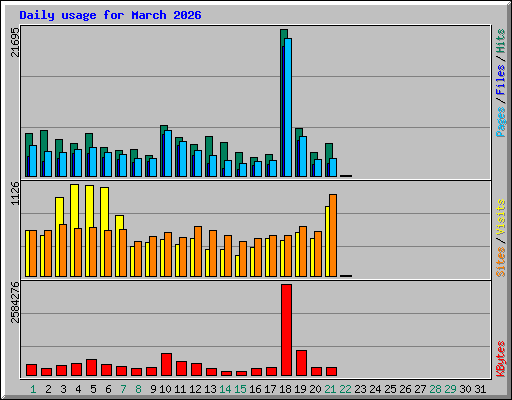
Task: Click green day 14 on the date axis
Action: [225, 389]
